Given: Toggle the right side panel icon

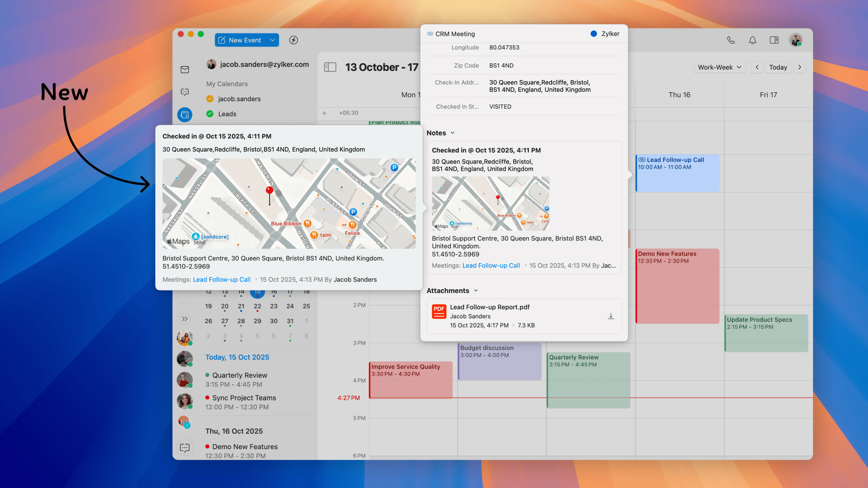Looking at the screenshot, I should (x=774, y=40).
